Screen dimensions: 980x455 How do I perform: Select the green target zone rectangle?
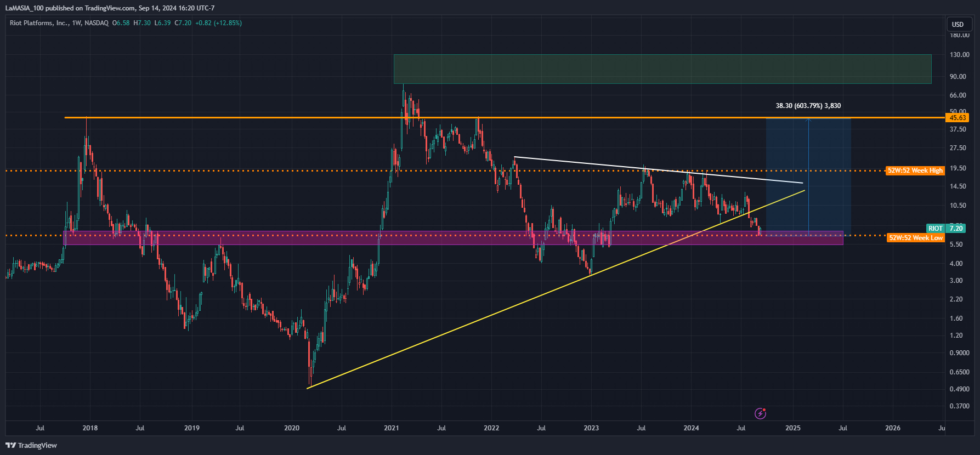(662, 69)
